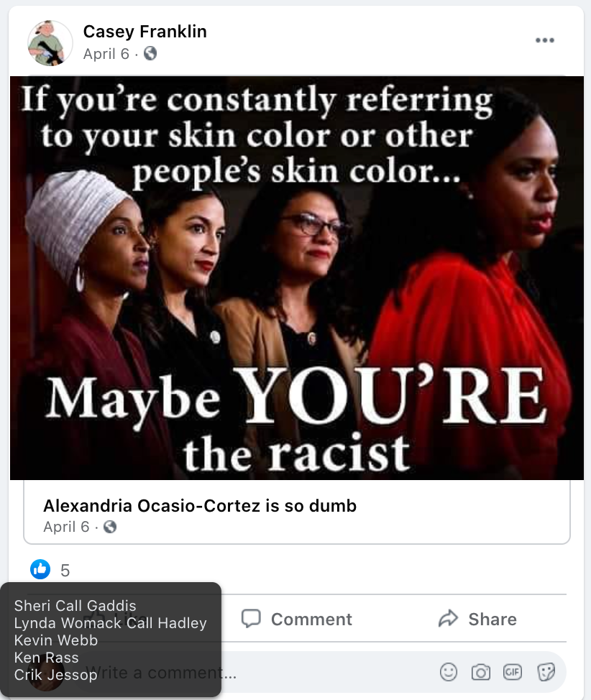Insert an emoji with the smiley icon

[448, 671]
